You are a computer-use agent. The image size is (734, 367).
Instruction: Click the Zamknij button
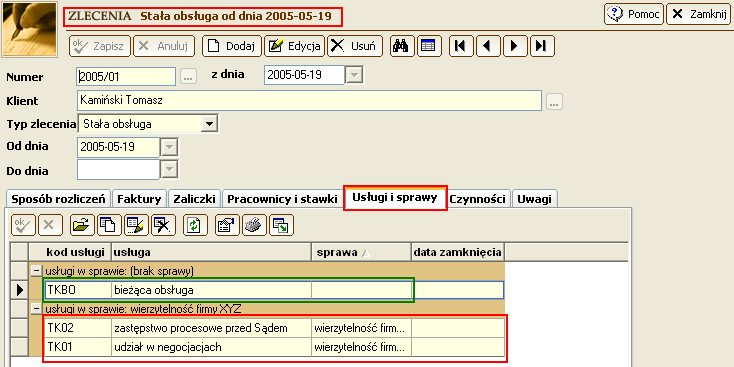point(699,14)
